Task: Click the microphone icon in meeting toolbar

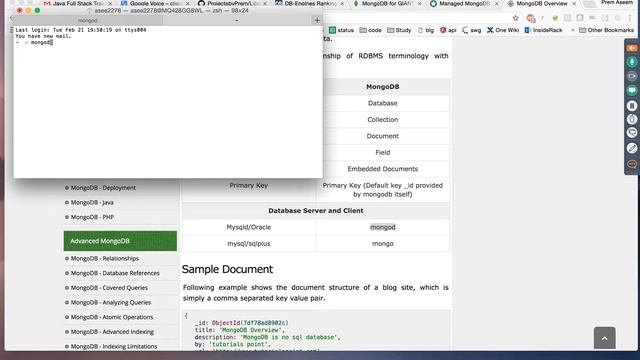Action: coord(632,62)
